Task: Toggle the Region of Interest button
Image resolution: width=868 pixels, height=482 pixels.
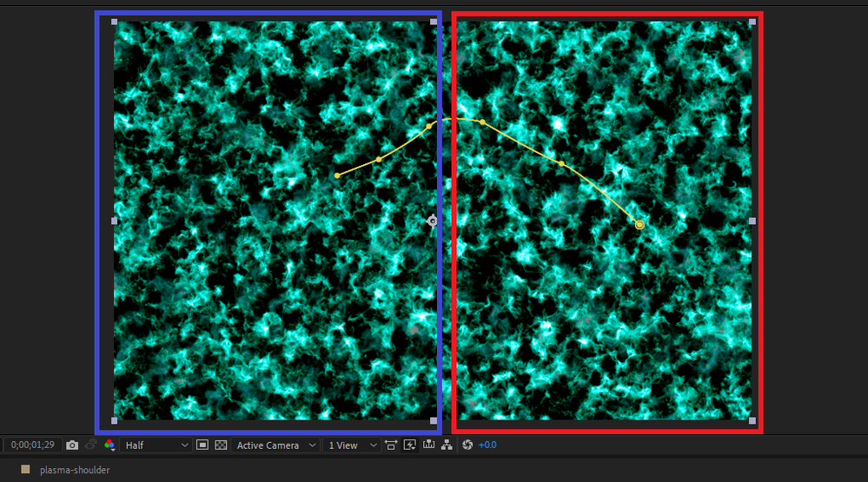Action: 202,445
